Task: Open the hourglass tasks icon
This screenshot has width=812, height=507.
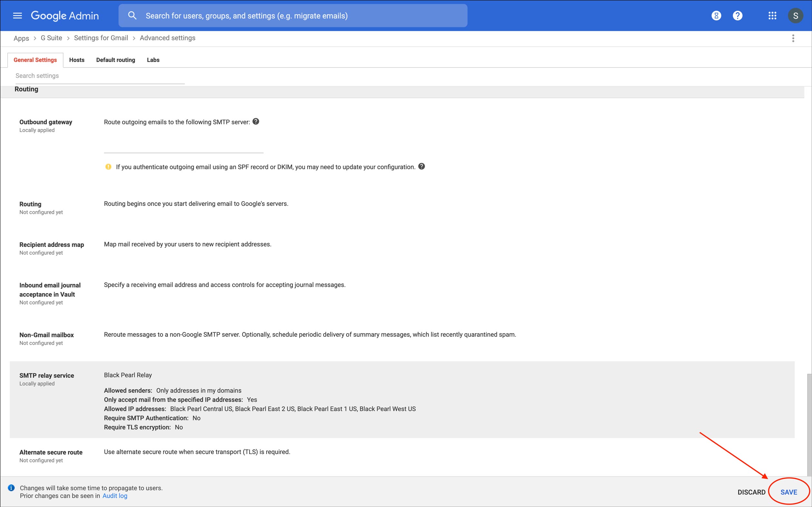Action: click(716, 16)
